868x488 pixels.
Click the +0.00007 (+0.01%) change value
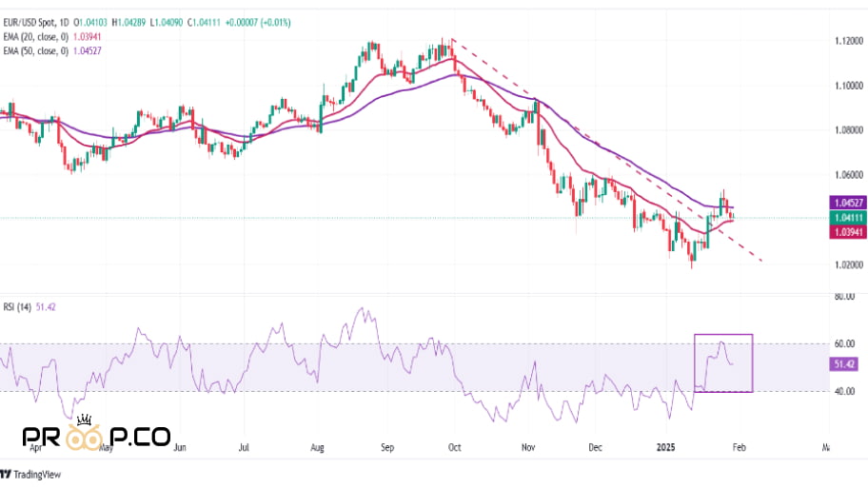(258, 23)
